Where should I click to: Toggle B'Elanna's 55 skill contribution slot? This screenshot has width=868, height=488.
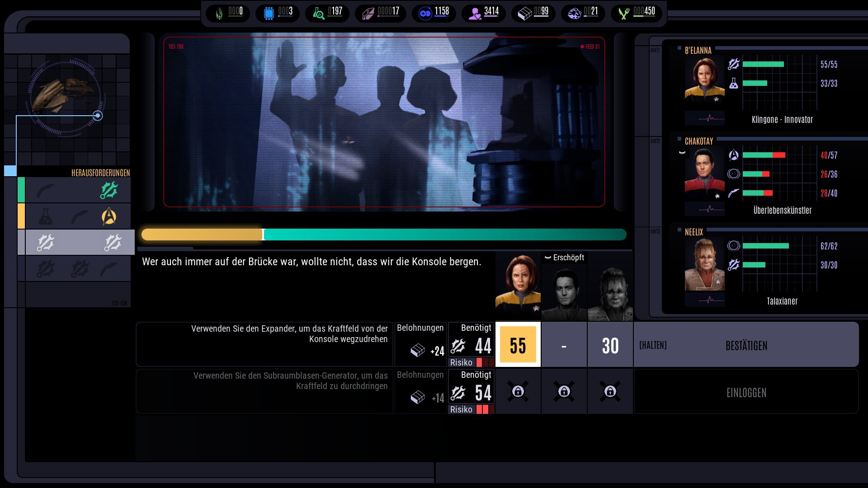click(x=518, y=345)
